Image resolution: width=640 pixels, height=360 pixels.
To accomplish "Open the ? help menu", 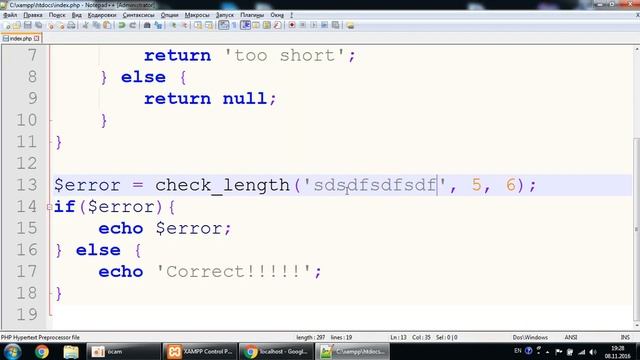I will tap(291, 15).
